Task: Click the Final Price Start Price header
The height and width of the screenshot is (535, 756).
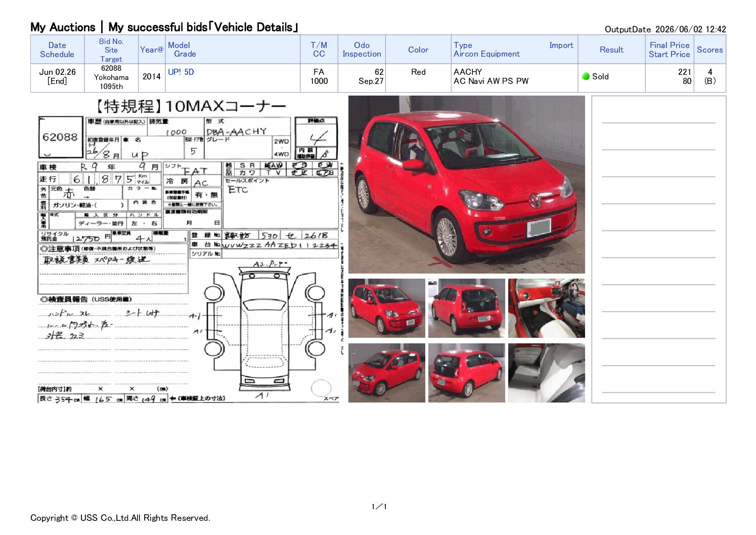Action: [x=669, y=50]
